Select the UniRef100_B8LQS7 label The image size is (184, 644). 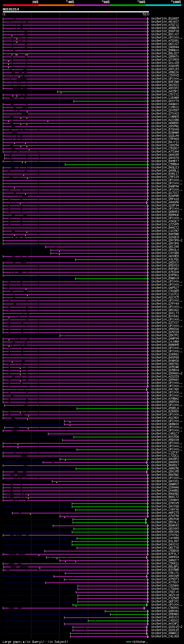point(165,53)
